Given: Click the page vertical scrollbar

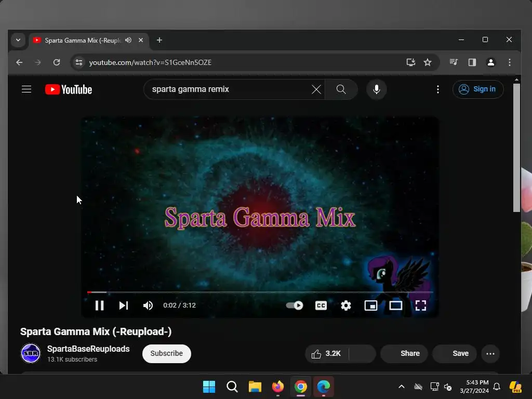Looking at the screenshot, I should click(x=516, y=148).
